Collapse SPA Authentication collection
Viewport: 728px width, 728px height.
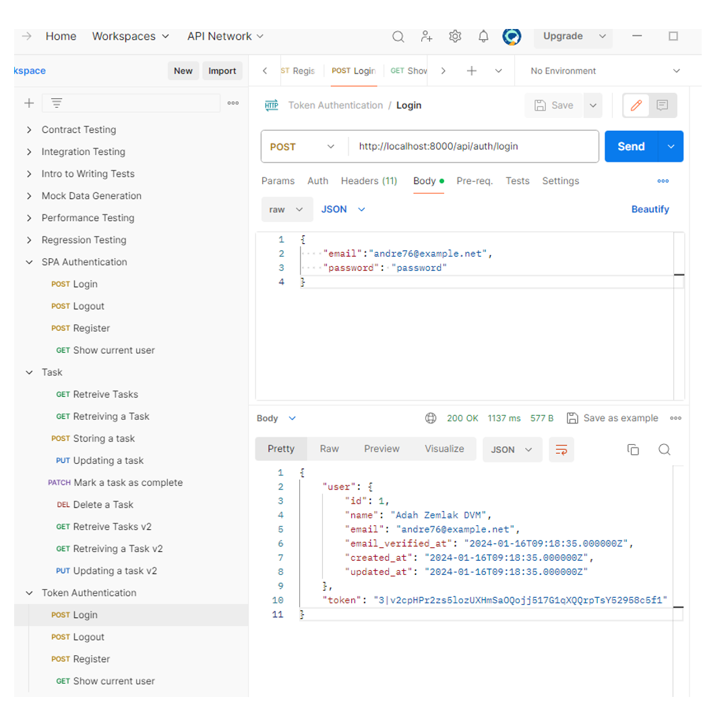29,262
